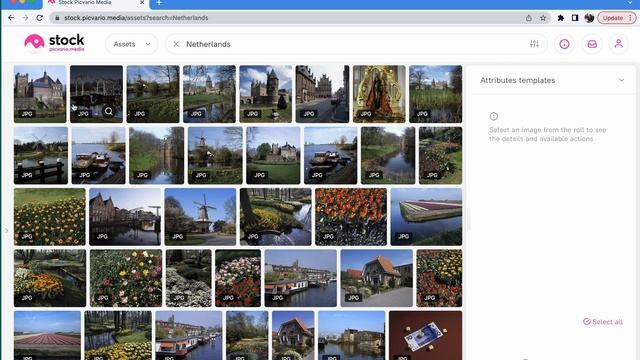Screen dimensions: 640x360
Task: Click Select all link
Action: (603, 322)
